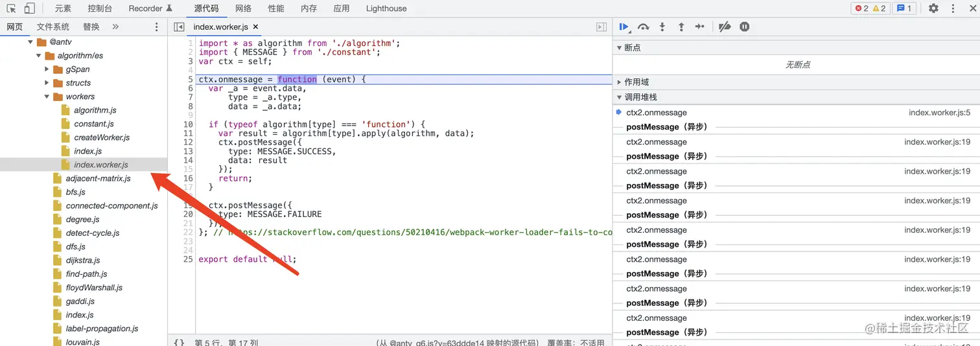Collapse the @antv folder

pos(30,42)
